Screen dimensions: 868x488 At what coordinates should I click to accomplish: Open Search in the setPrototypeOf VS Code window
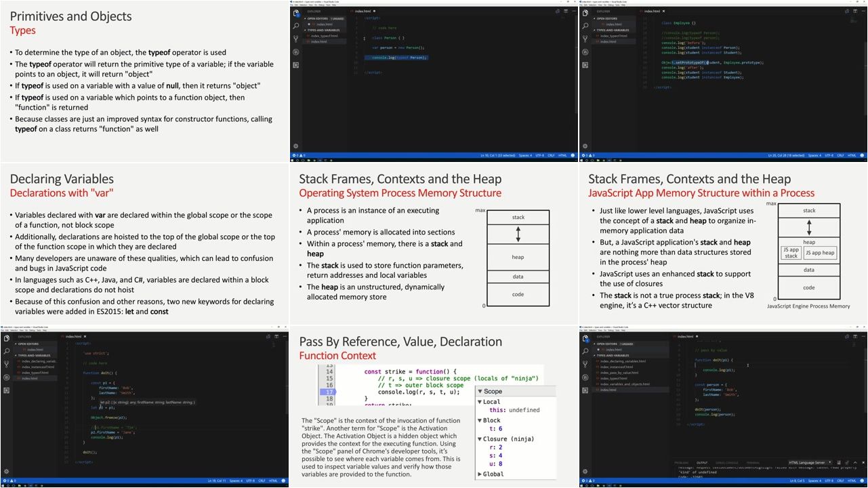[x=585, y=26]
